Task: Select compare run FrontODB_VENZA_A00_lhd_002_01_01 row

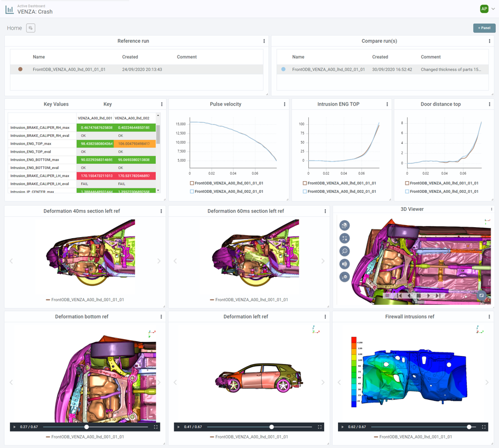Action: coord(382,69)
